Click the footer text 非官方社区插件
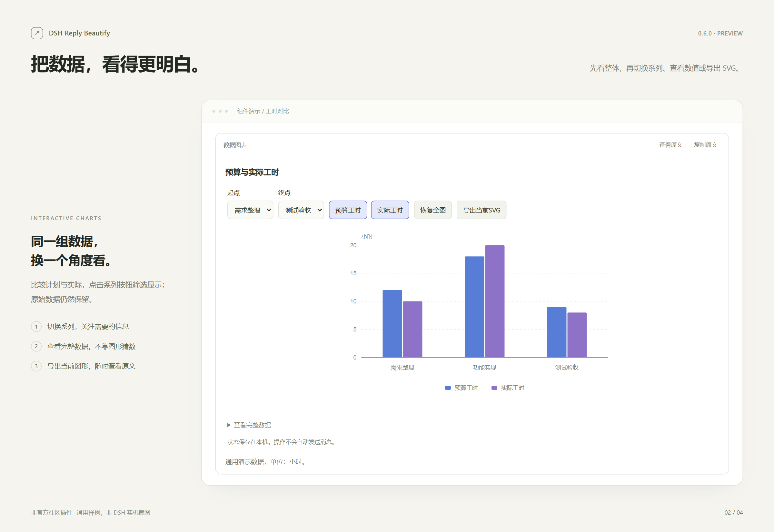The width and height of the screenshot is (774, 532). [51, 512]
